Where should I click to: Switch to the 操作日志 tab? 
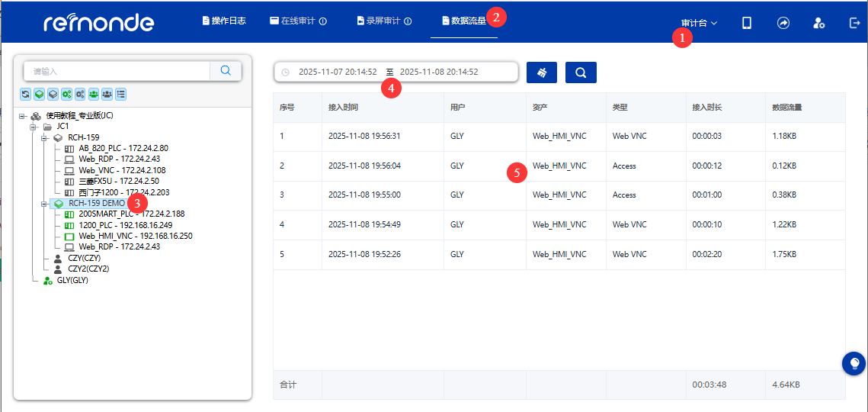point(224,21)
